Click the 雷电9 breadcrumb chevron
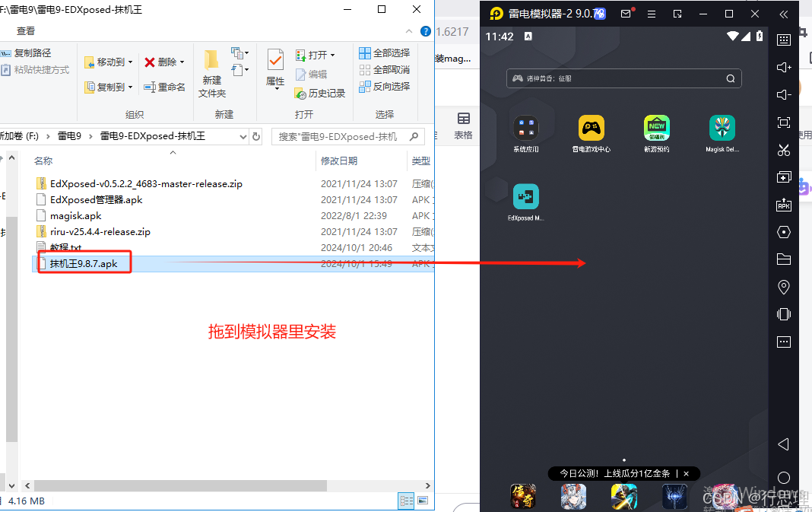 (x=90, y=136)
